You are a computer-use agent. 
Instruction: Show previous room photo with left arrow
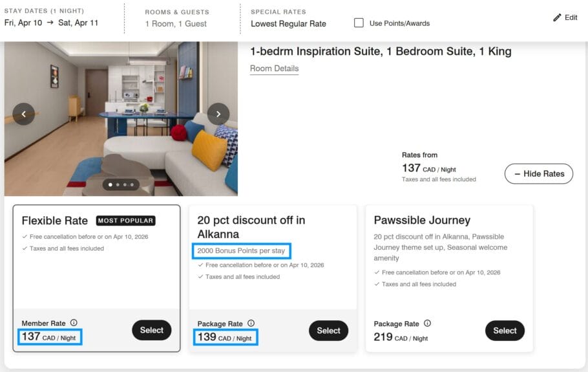pos(24,114)
